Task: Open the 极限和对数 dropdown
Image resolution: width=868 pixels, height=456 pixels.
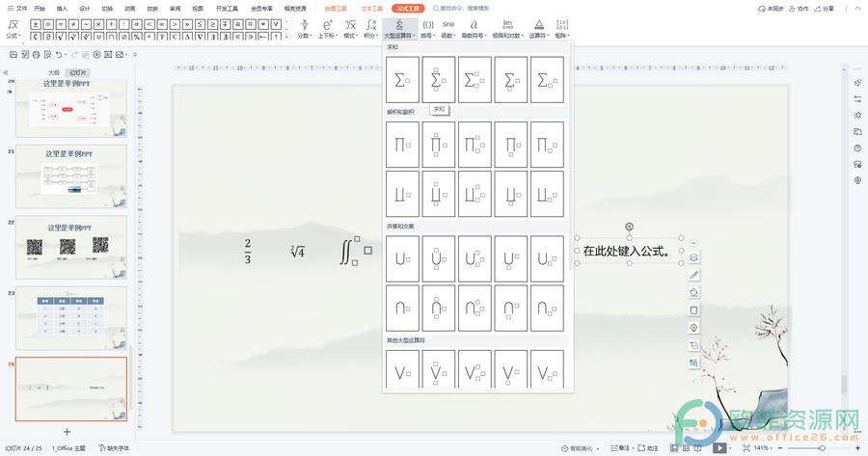Action: click(x=507, y=29)
